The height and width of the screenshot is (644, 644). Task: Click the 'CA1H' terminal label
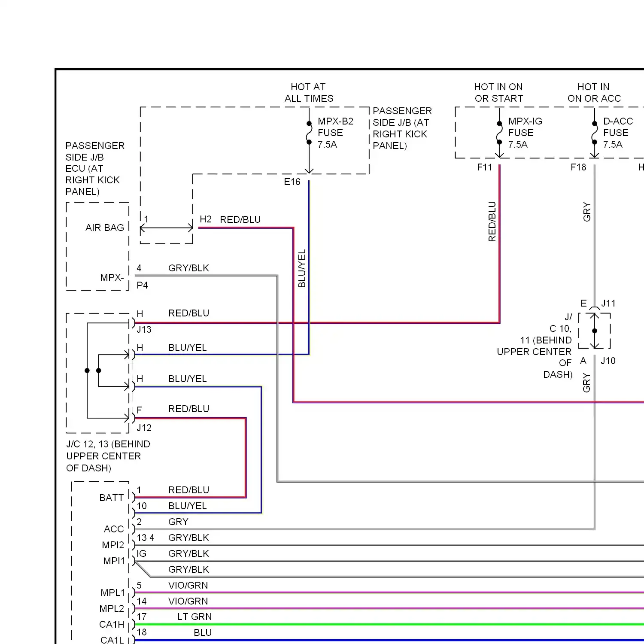coord(112,624)
